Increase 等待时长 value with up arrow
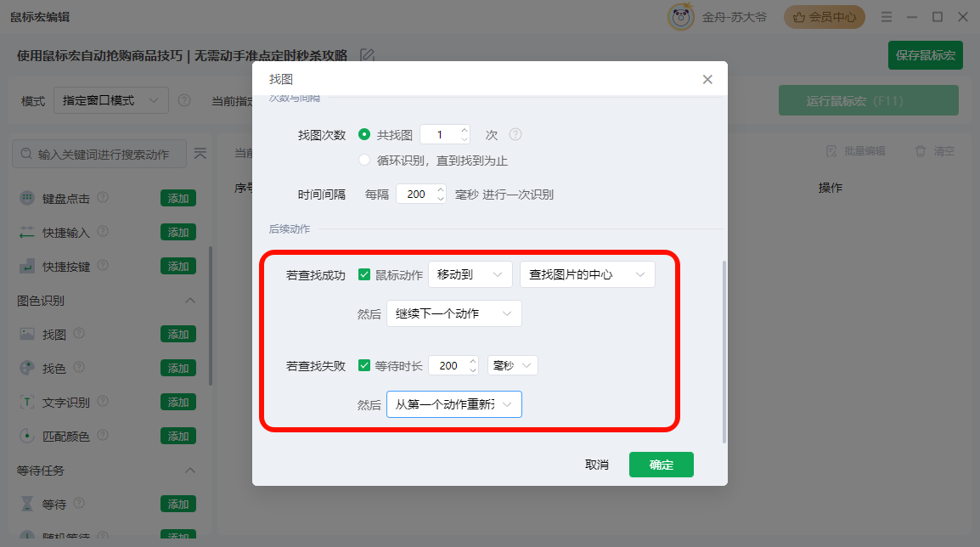This screenshot has width=980, height=547. click(473, 361)
